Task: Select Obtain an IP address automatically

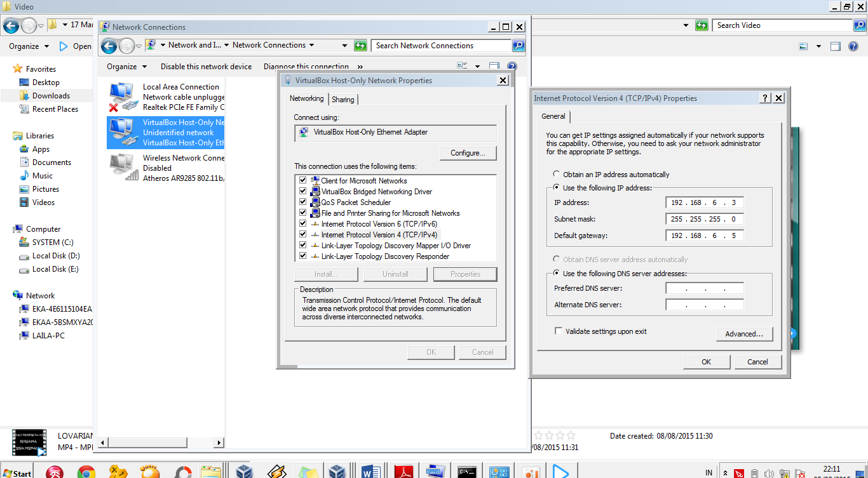Action: (557, 175)
